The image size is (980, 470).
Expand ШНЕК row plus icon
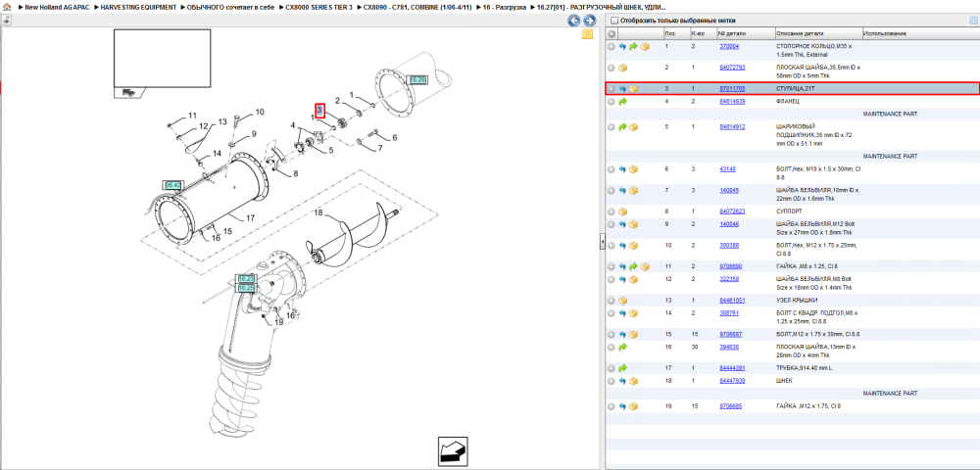tap(612, 381)
